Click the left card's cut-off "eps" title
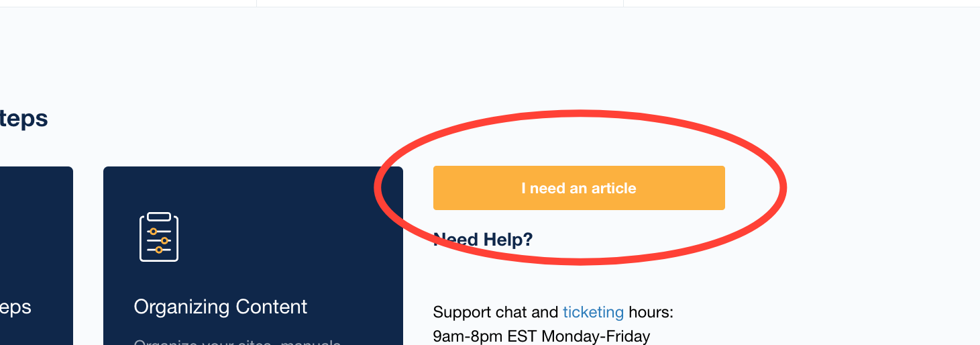Screen dimensions: 980x345 [x=15, y=307]
